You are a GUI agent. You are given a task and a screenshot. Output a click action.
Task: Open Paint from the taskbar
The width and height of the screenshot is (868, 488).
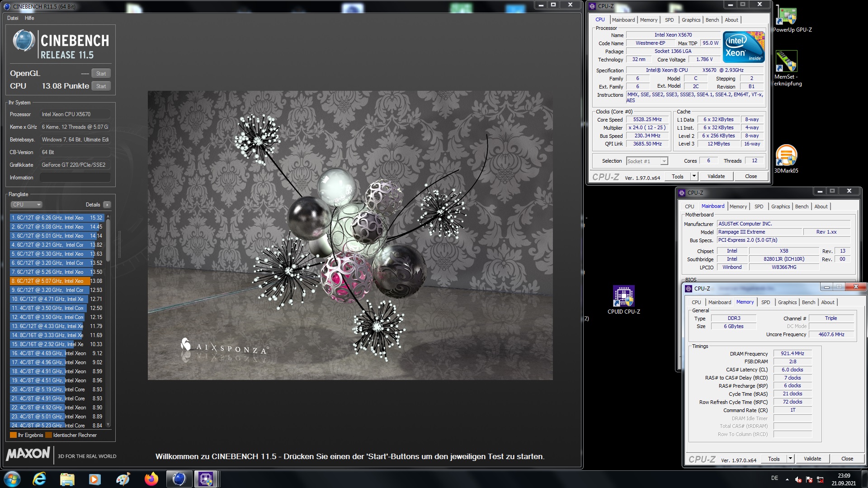[123, 479]
